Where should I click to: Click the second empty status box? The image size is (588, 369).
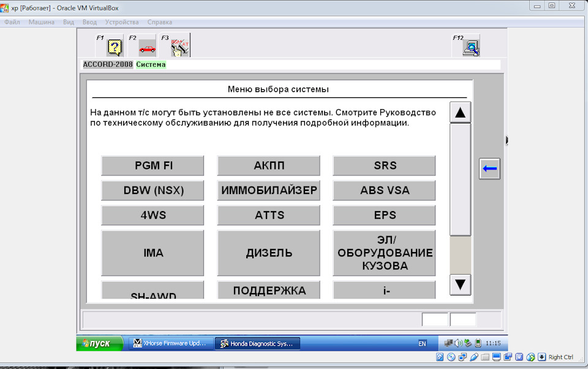click(463, 319)
